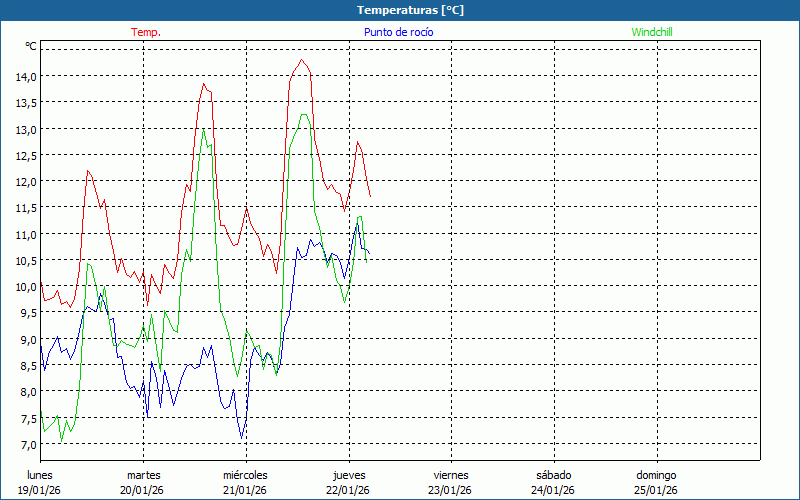This screenshot has height=500, width=800.
Task: Click the miércoles day label
Action: click(x=245, y=475)
